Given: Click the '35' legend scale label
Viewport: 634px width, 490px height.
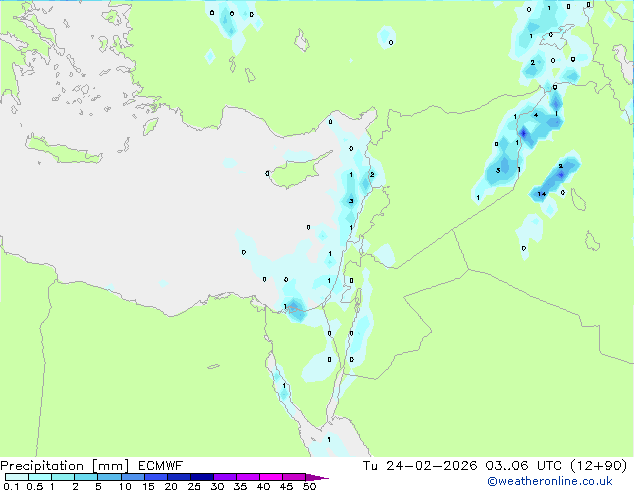Looking at the screenshot, I should tap(240, 486).
